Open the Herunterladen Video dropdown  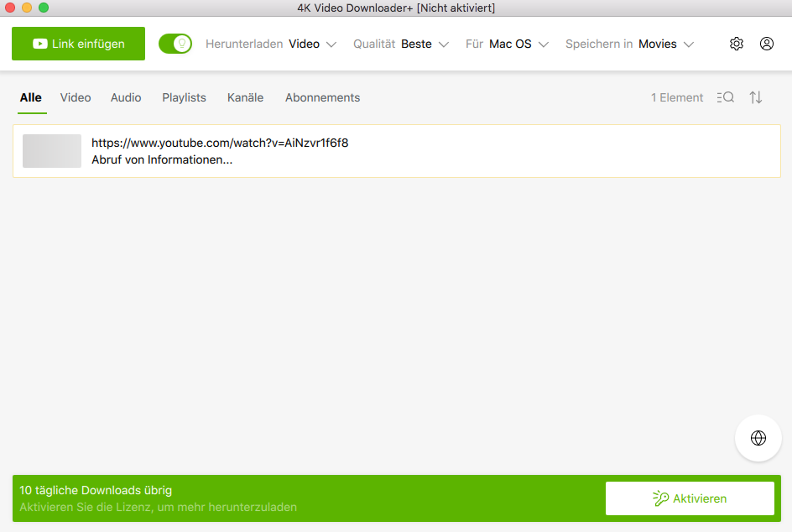(271, 44)
